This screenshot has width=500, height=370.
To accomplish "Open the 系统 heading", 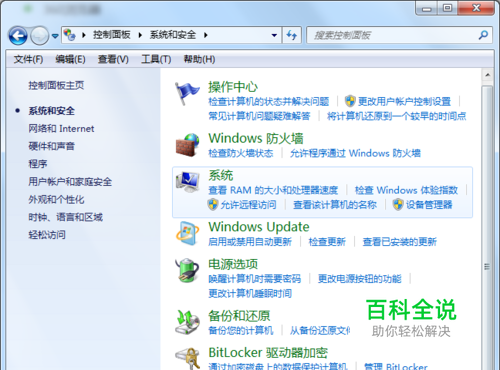I will point(221,175).
